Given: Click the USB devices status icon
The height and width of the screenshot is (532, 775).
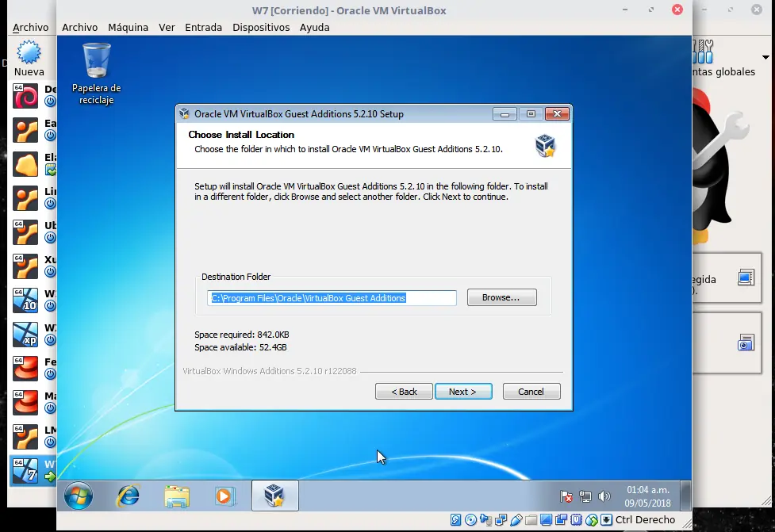Looking at the screenshot, I should pos(516,519).
